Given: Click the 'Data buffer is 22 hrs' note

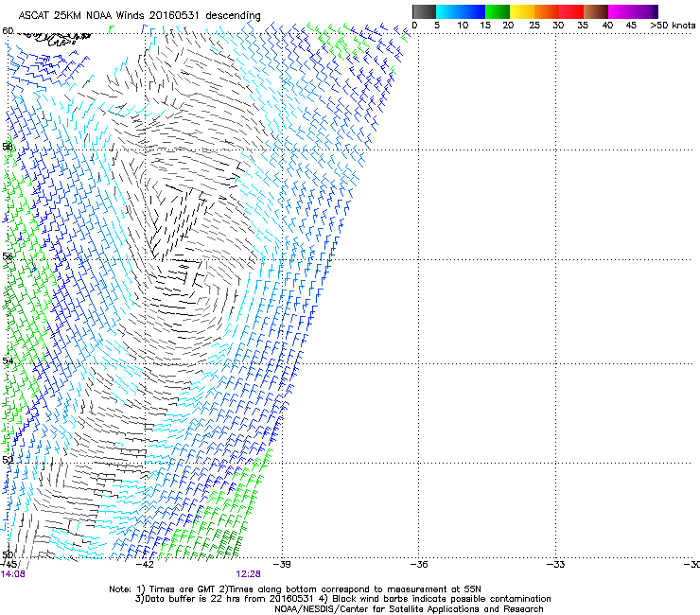Looking at the screenshot, I should coord(342,599).
